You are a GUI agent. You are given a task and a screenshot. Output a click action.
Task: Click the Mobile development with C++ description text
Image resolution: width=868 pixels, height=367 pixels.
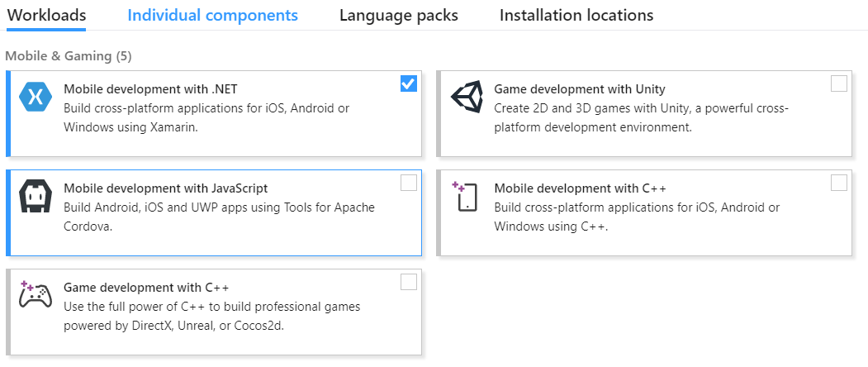637,217
